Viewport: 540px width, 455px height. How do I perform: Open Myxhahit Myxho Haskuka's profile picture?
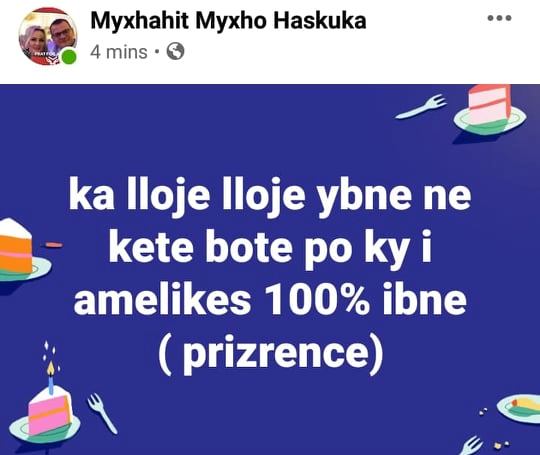click(48, 36)
